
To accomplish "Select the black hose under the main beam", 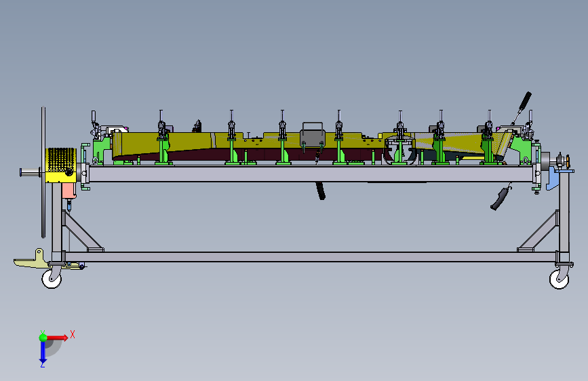I will pos(320,191).
